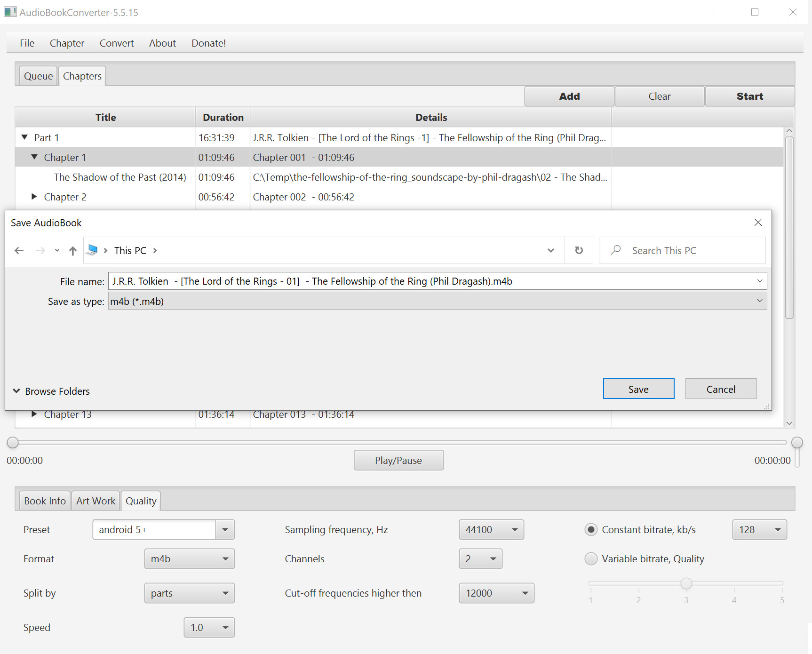Screen dimensions: 812x654
Task: Select the Constant bitrate radio button
Action: point(591,529)
